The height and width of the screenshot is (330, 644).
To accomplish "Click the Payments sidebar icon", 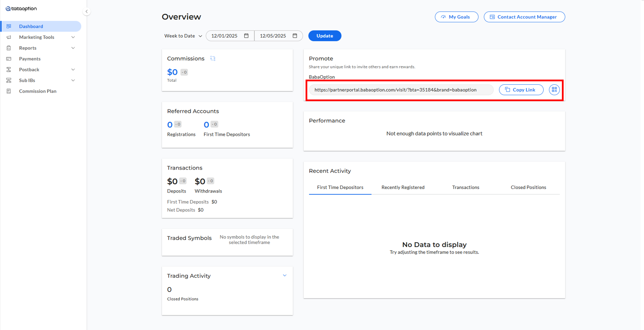I will click(9, 59).
